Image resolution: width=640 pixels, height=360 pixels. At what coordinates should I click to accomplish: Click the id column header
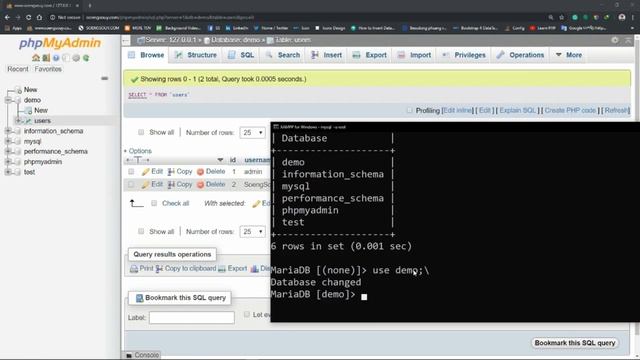(233, 160)
